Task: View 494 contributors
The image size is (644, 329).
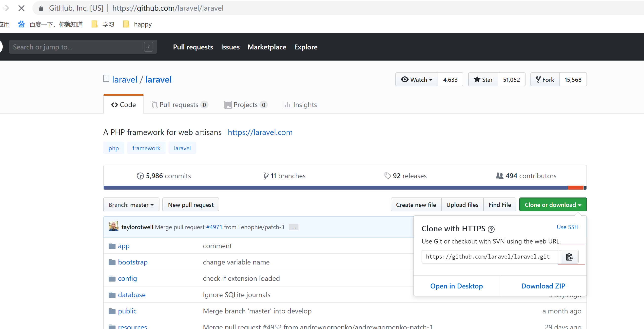Action: pyautogui.click(x=526, y=176)
